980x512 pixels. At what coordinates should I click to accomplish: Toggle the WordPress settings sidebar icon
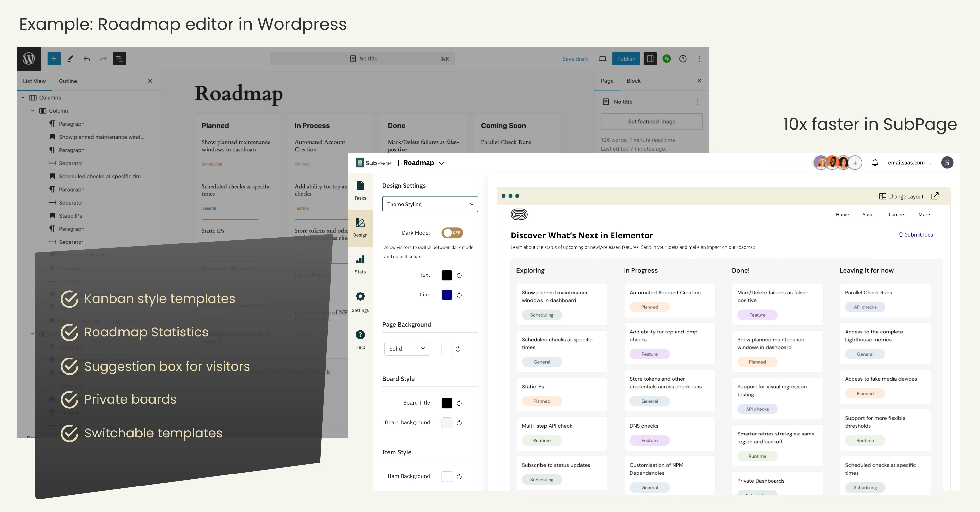(650, 59)
